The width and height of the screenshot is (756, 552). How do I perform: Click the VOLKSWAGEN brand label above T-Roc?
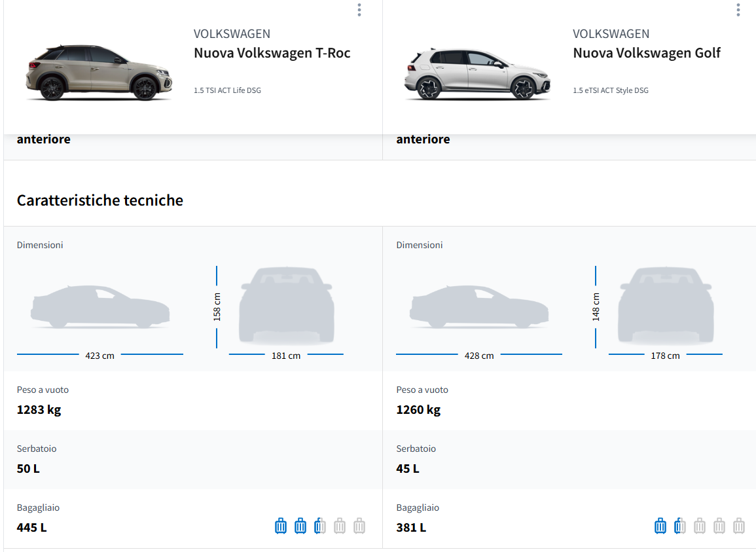232,34
